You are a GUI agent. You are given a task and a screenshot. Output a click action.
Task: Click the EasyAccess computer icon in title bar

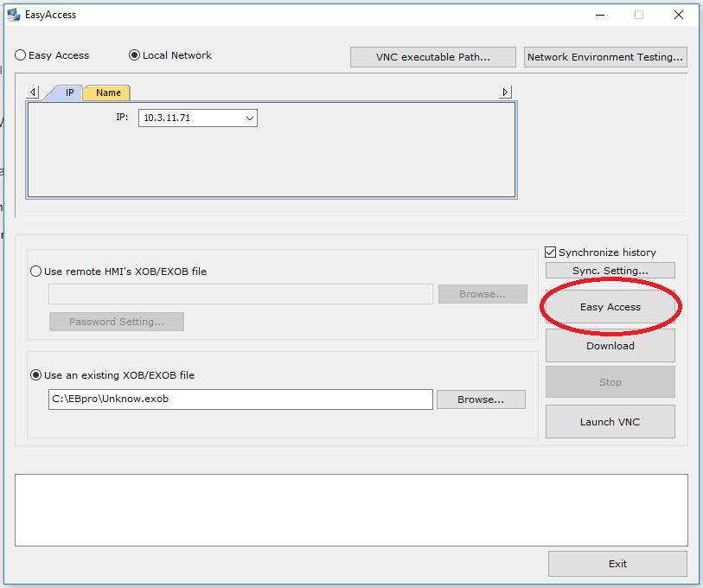click(x=14, y=14)
